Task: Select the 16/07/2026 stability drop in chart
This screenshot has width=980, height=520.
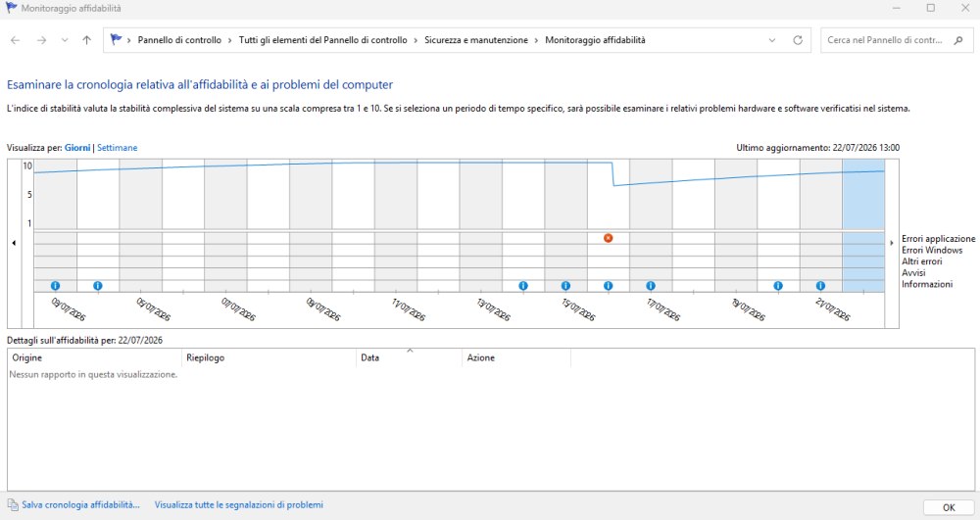Action: pos(613,174)
